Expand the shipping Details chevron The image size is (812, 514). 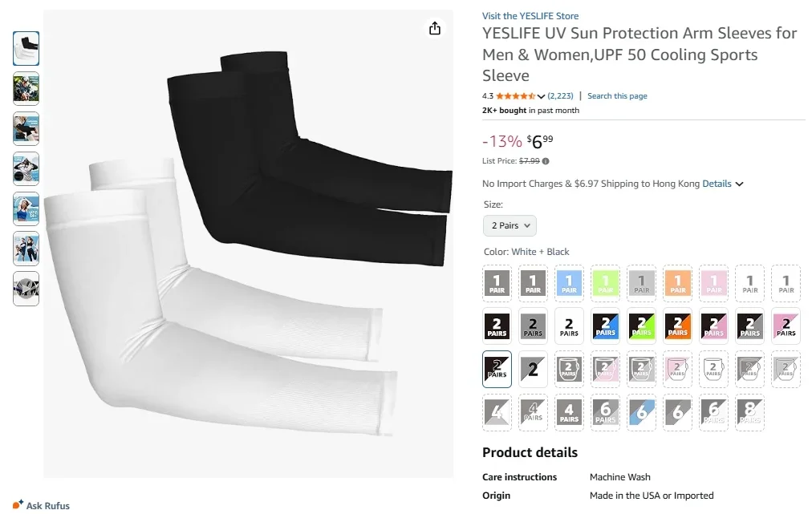738,183
